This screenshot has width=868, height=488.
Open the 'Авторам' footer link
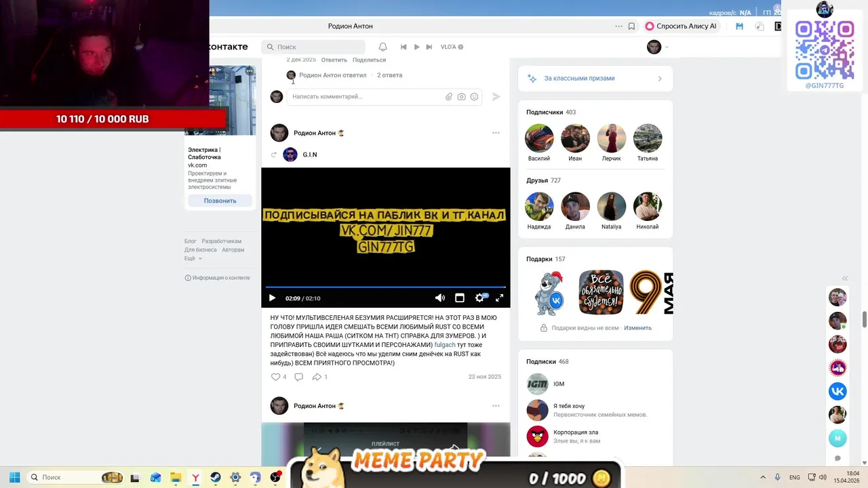click(233, 250)
